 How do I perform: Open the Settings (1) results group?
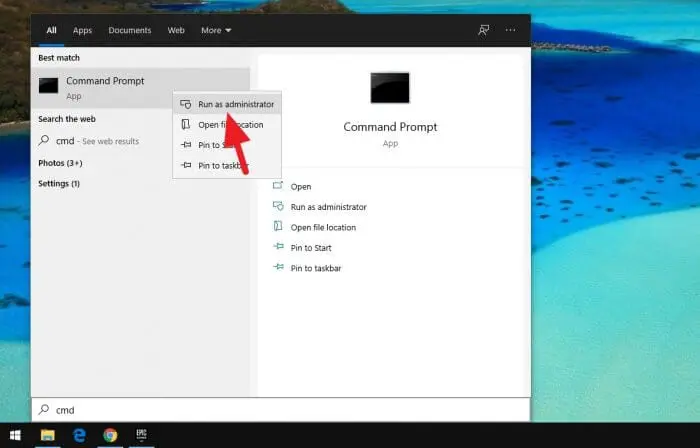tap(59, 184)
